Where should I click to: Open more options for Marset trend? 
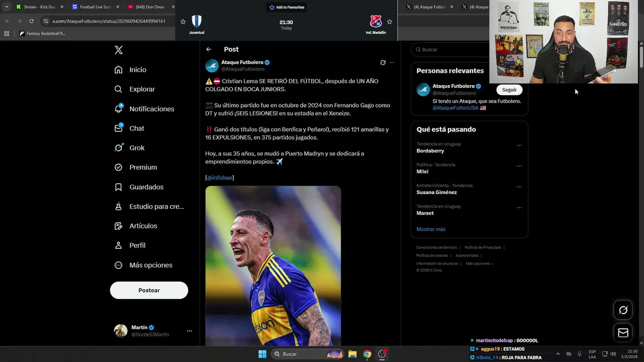point(519,208)
